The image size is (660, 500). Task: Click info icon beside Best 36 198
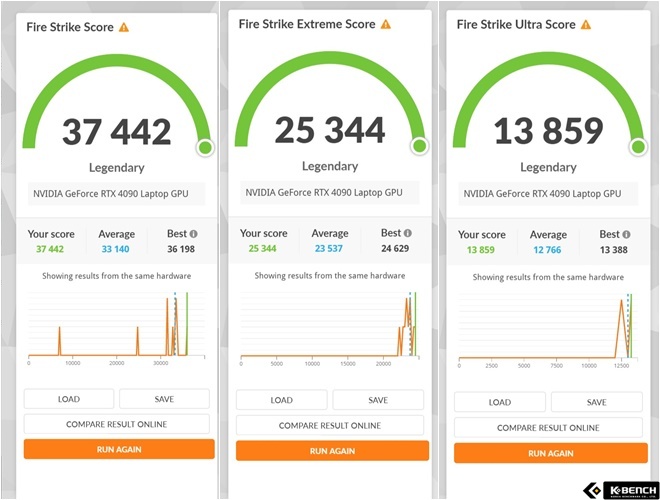(193, 234)
